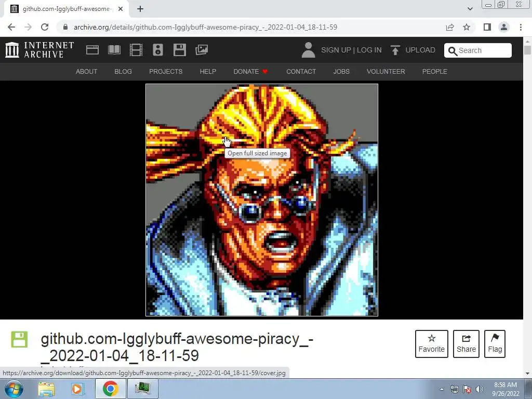Image resolution: width=532 pixels, height=399 pixels.
Task: Open the Video film strip icon
Action: click(x=136, y=50)
